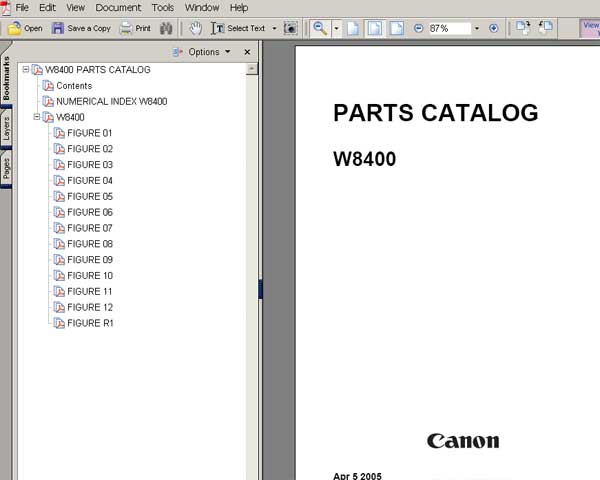Jump to FIGURE 05 bookmark

[90, 196]
